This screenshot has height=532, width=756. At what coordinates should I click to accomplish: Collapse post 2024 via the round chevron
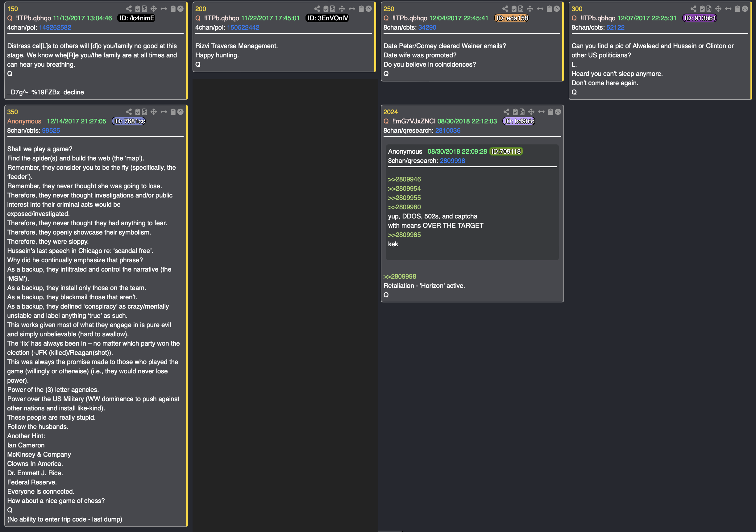pyautogui.click(x=558, y=112)
